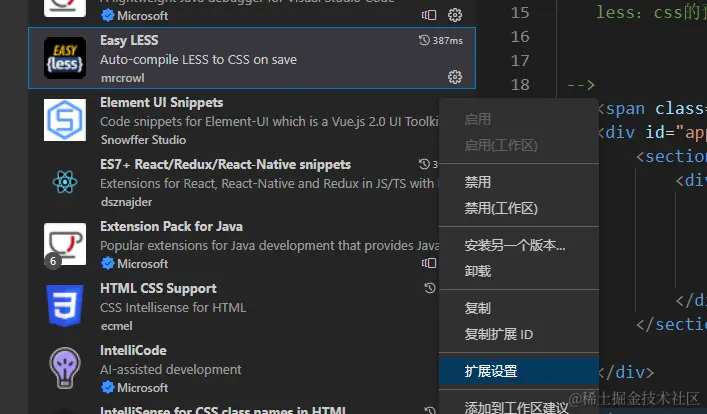The height and width of the screenshot is (414, 707).
Task: Click the <span class code line
Action: point(653,109)
